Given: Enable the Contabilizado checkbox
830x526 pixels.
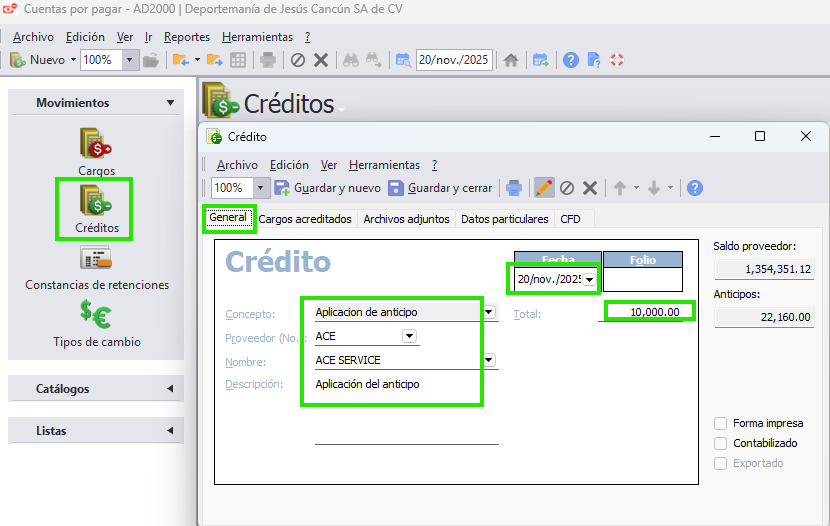Looking at the screenshot, I should 721,443.
